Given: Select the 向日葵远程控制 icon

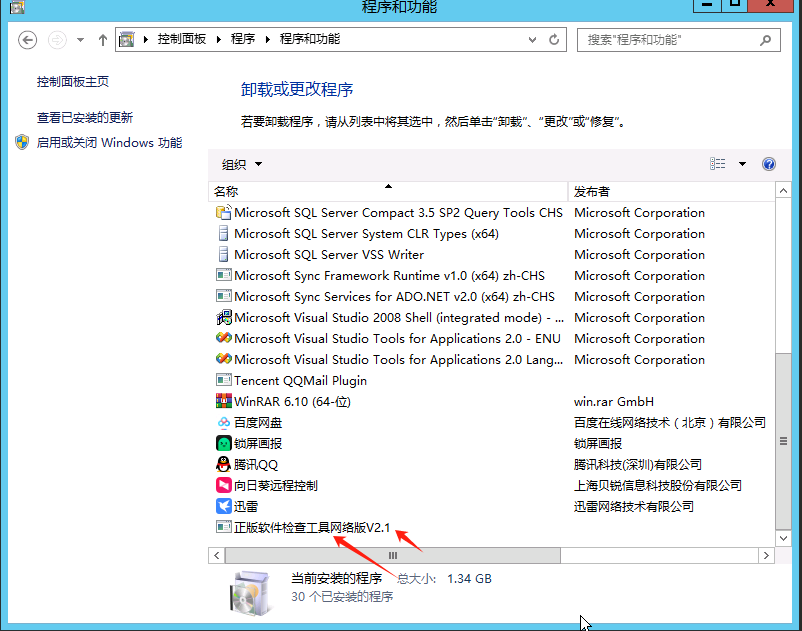Looking at the screenshot, I should (x=224, y=485).
